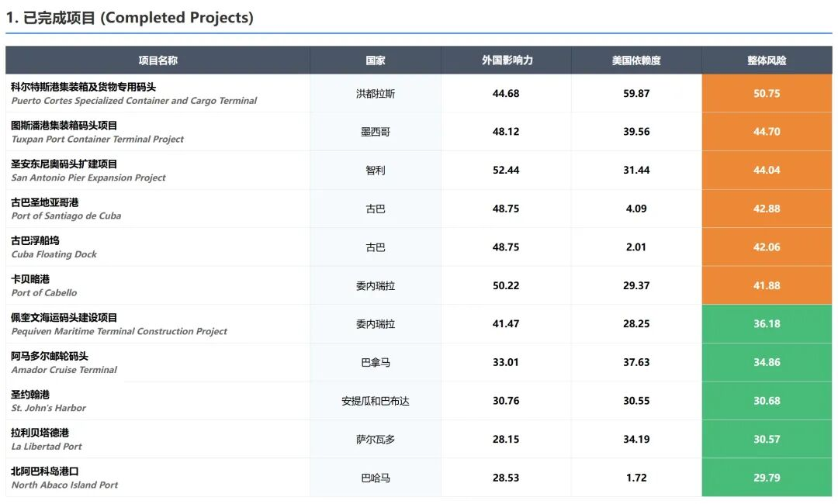Click the 52.44 foreign influence value
Image resolution: width=838 pixels, height=504 pixels.
506,171
